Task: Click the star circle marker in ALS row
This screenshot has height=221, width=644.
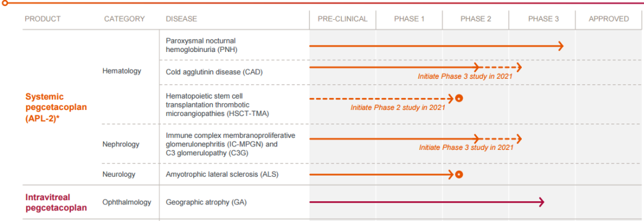Action: [x=459, y=174]
